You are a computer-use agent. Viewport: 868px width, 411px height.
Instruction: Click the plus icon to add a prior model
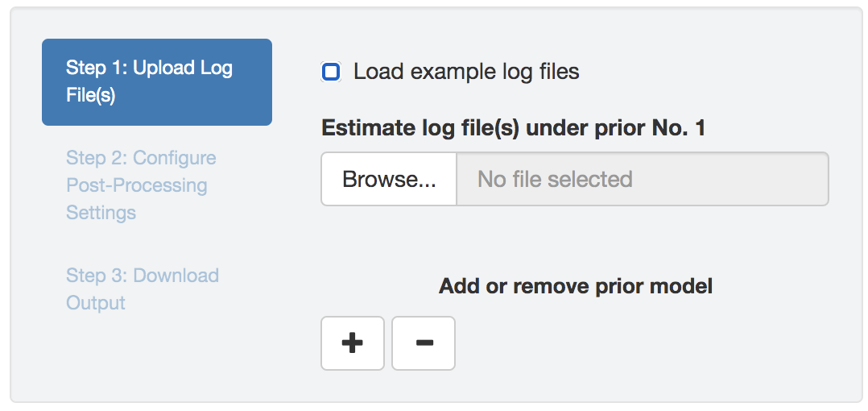[x=352, y=343]
